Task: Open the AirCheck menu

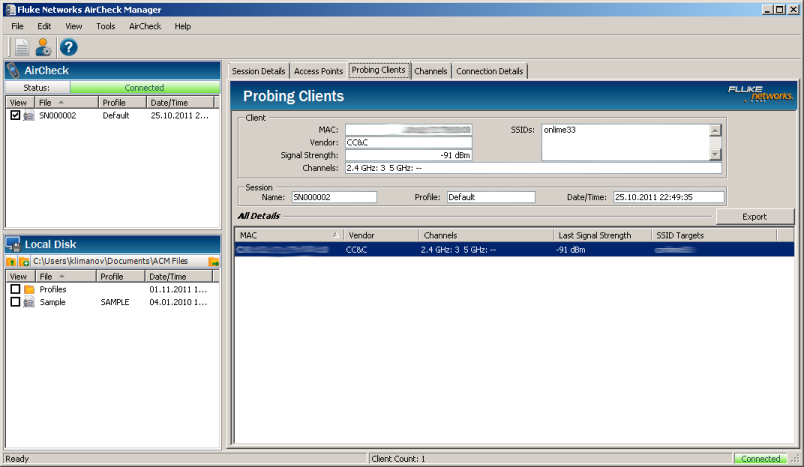Action: point(145,26)
